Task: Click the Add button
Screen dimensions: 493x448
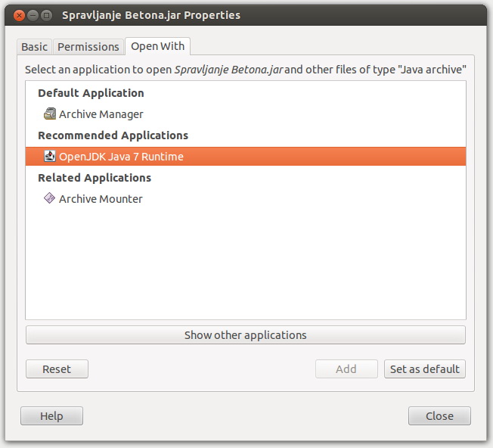Action: [x=346, y=369]
